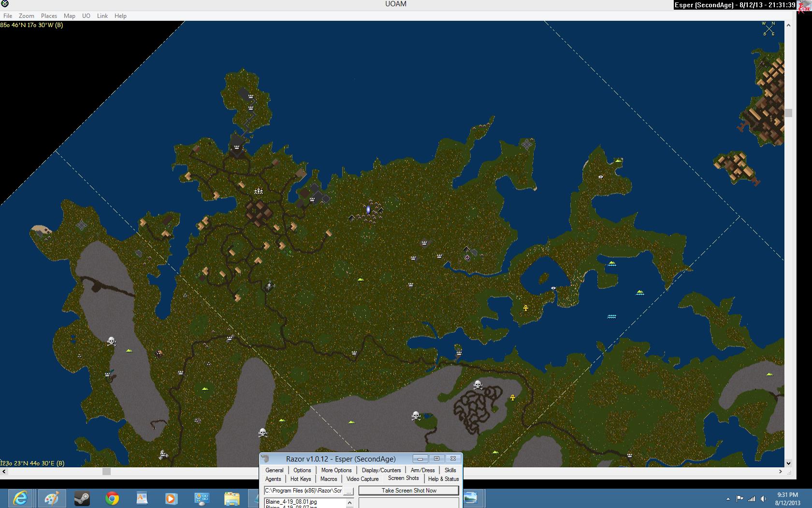Open Internet Explorer from the taskbar
The width and height of the screenshot is (812, 508).
click(x=20, y=498)
